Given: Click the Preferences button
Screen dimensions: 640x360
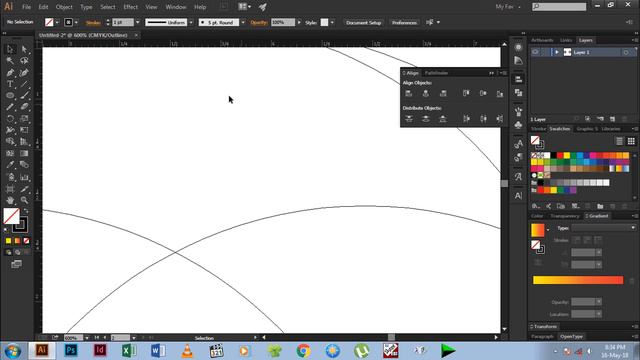Looking at the screenshot, I should tap(404, 22).
